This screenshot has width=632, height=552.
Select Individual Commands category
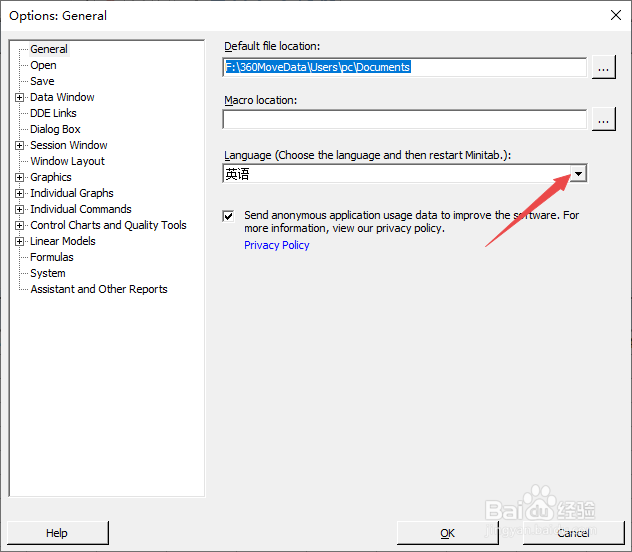(x=81, y=209)
